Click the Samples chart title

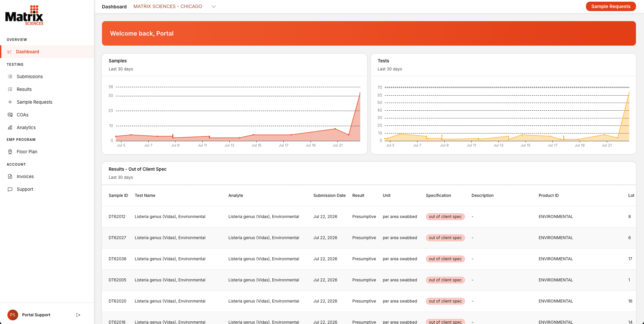(x=118, y=61)
